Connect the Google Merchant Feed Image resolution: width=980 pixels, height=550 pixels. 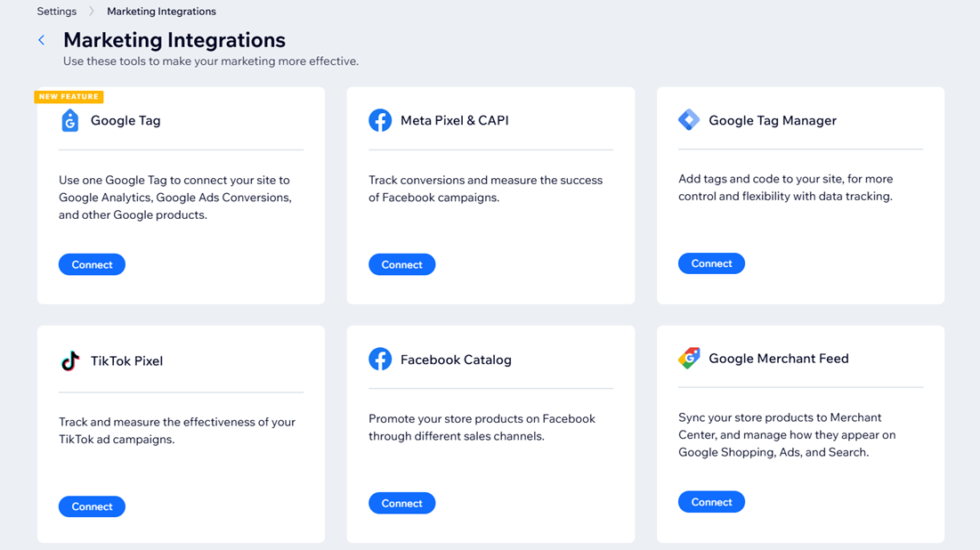711,501
